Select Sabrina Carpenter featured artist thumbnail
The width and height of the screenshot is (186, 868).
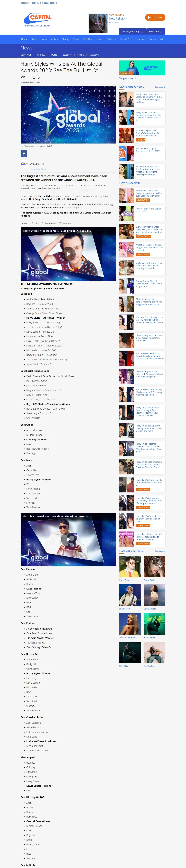coord(130,624)
